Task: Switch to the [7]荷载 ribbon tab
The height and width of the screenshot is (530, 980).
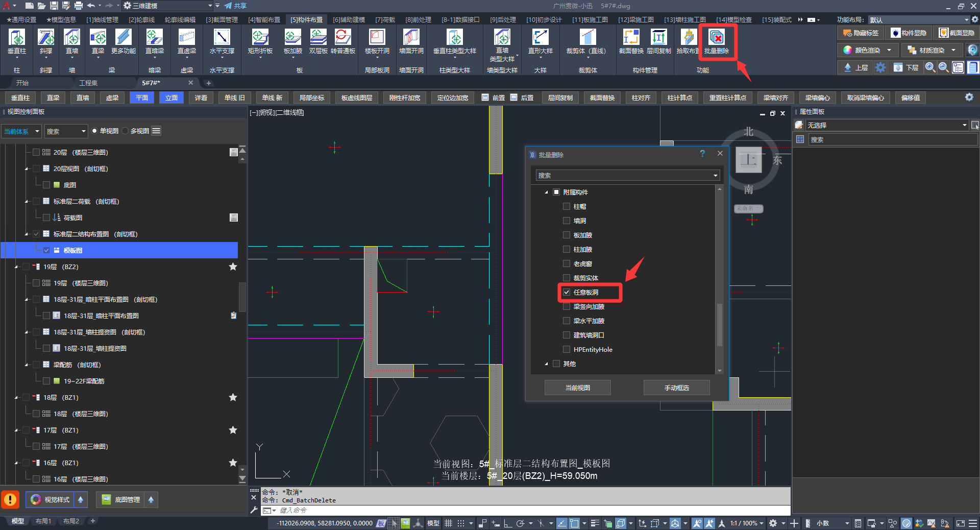Action: tap(385, 20)
